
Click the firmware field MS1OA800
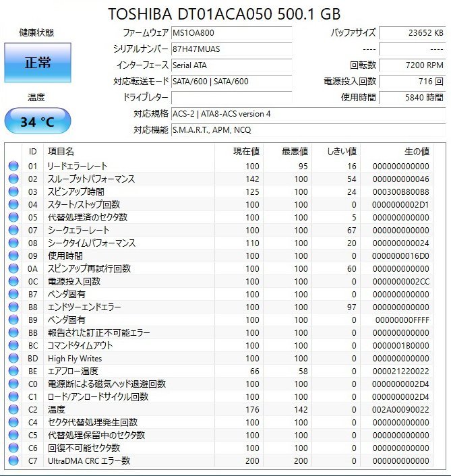click(232, 33)
